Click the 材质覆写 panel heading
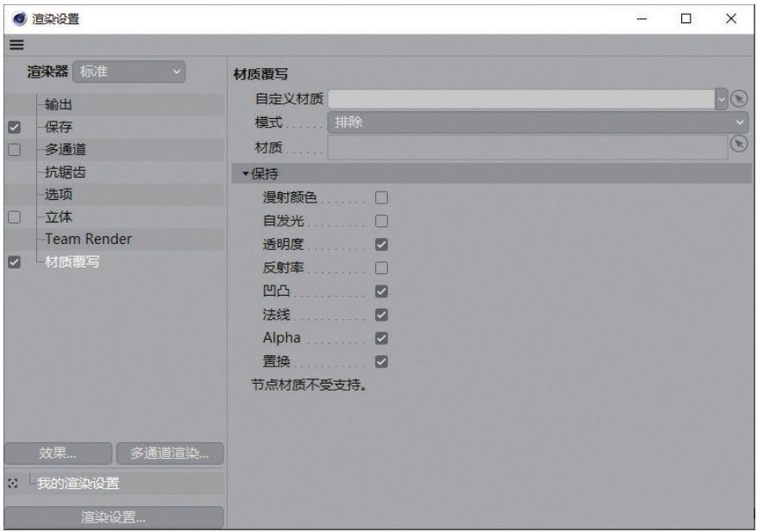Viewport: 757px width, 532px height. [260, 74]
